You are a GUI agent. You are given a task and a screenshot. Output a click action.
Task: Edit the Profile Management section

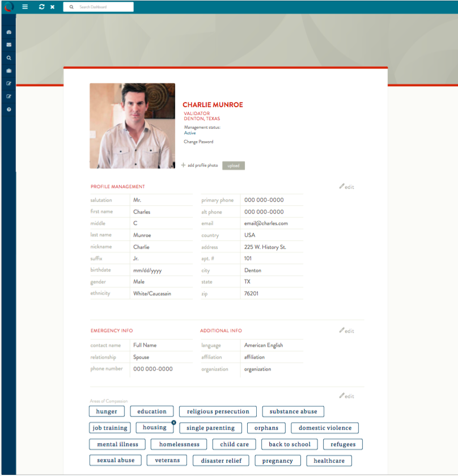346,186
